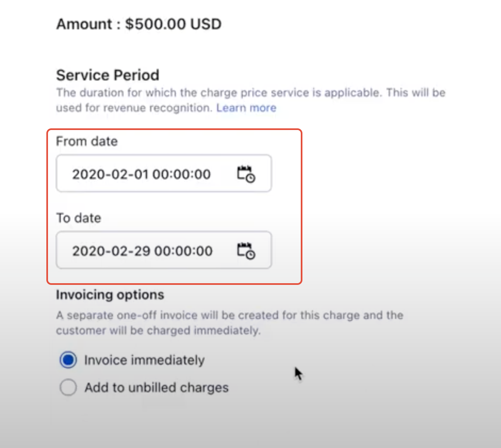This screenshot has width=501, height=448.
Task: Click the Service Period heading
Action: (x=108, y=75)
